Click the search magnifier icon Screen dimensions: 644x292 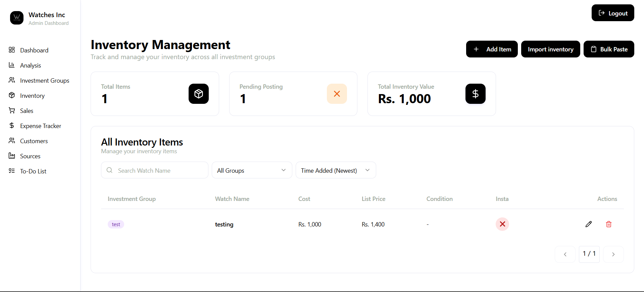click(109, 170)
